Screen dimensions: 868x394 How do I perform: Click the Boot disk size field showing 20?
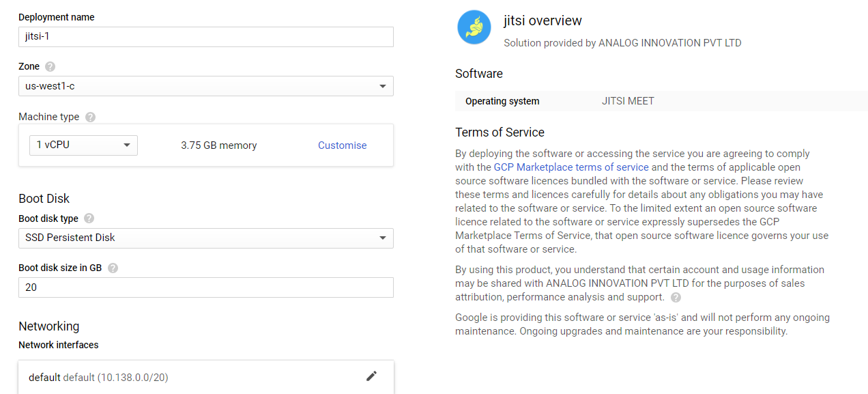206,287
